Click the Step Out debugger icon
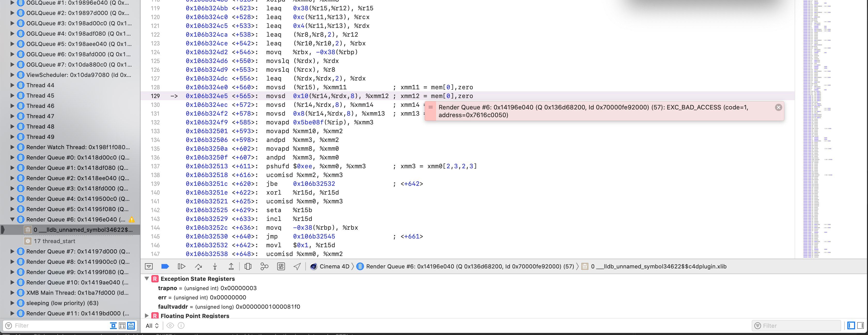Viewport: 868px width, 335px height. click(x=231, y=266)
